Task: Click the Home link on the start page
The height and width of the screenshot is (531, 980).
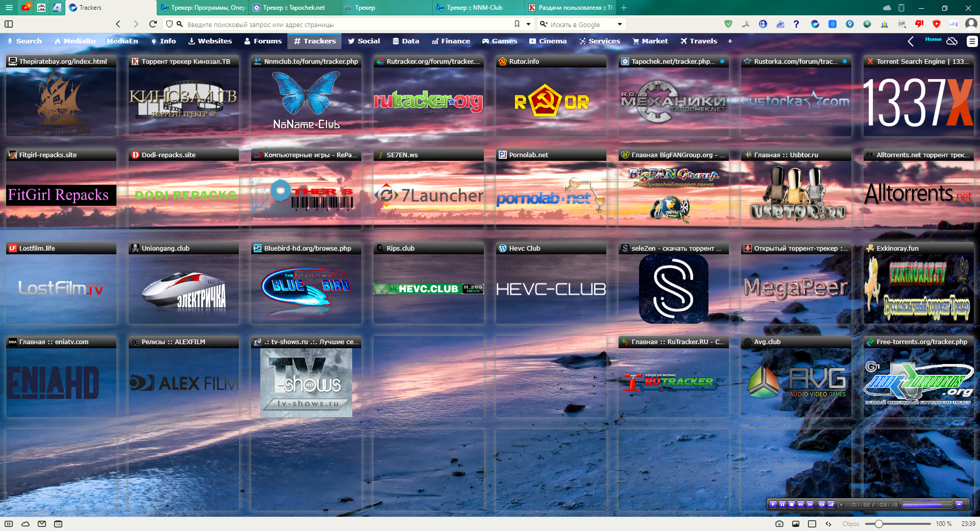Action: point(933,39)
